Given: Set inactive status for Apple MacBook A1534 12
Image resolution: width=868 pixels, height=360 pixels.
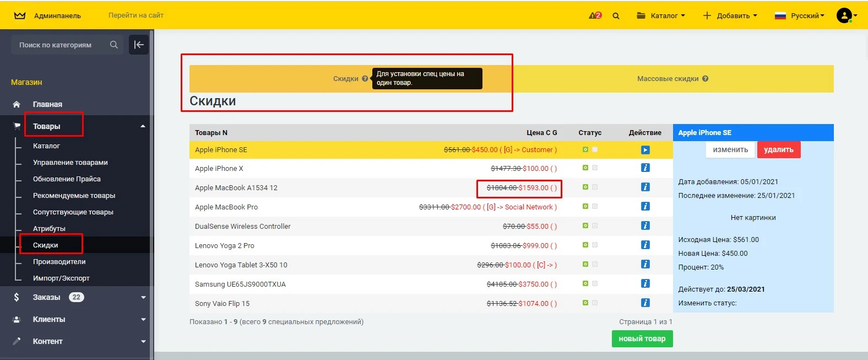Looking at the screenshot, I should tap(595, 187).
